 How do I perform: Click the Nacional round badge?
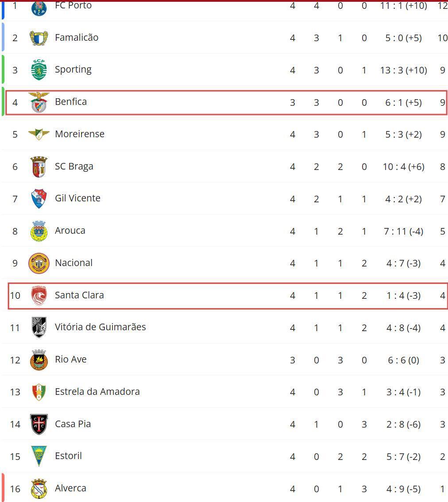[39, 263]
